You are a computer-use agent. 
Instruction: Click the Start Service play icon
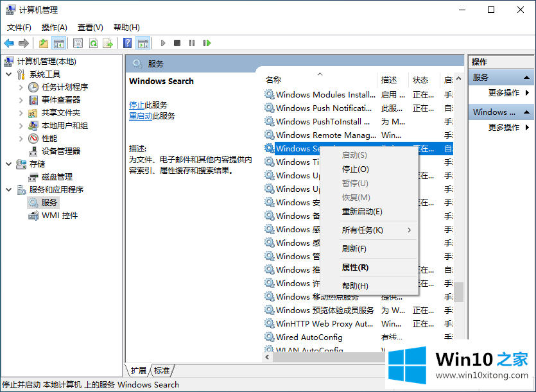(163, 43)
